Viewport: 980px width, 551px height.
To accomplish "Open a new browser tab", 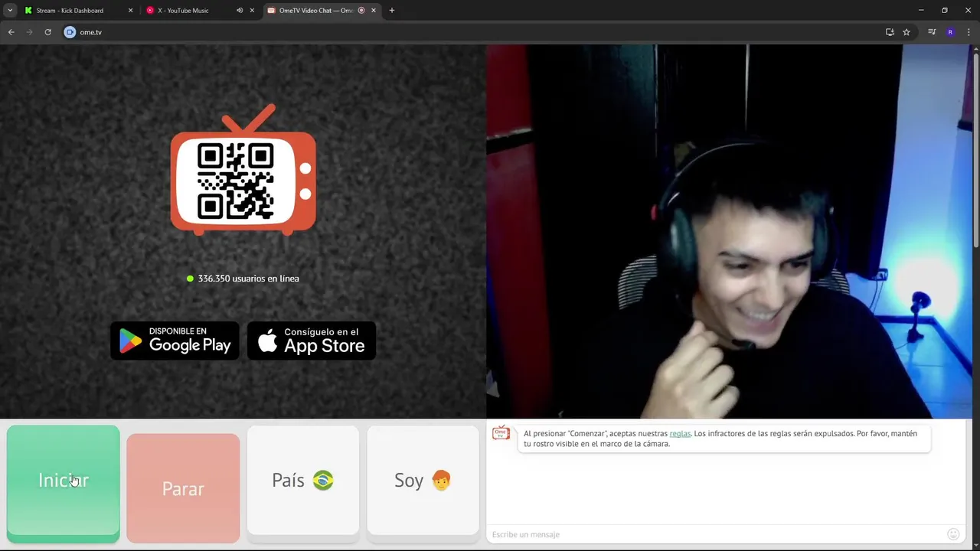I will [392, 11].
